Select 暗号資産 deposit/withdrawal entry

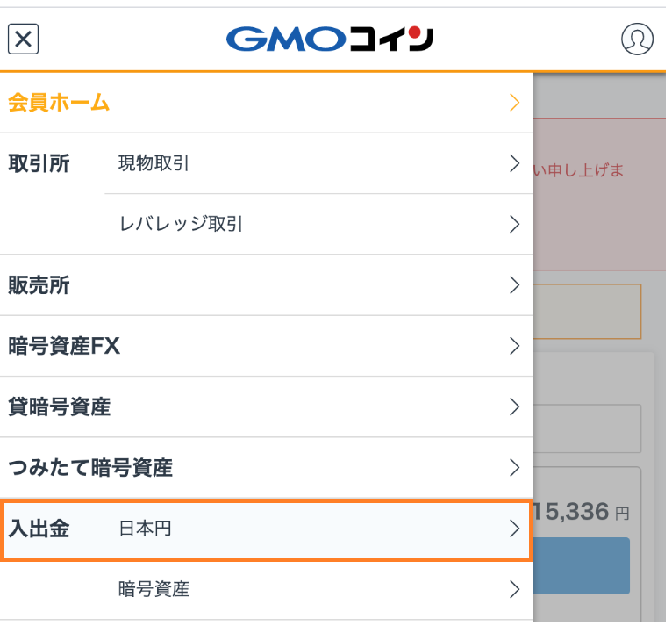pyautogui.click(x=154, y=589)
